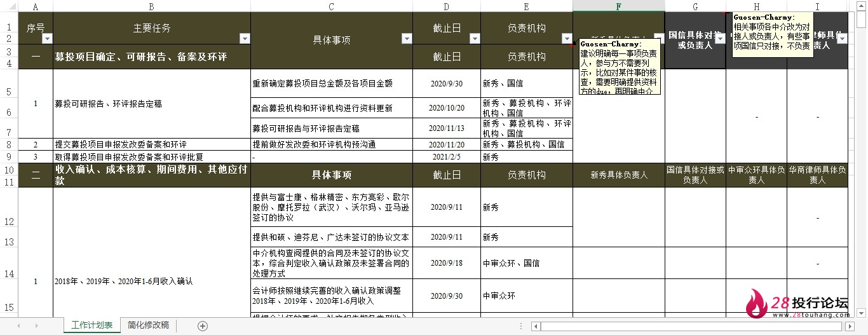Click cell 新秀具体负责人 in row 10

click(619, 175)
